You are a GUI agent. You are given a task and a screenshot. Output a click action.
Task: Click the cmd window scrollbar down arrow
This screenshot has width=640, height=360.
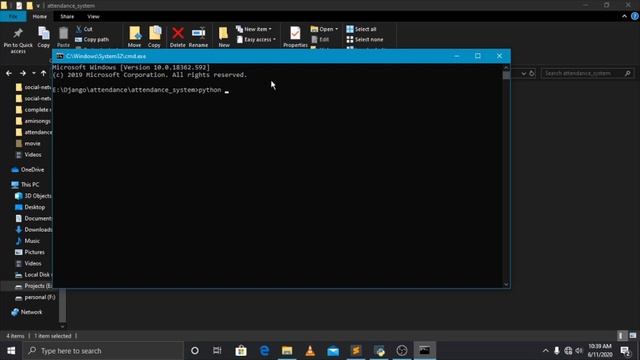coord(506,284)
